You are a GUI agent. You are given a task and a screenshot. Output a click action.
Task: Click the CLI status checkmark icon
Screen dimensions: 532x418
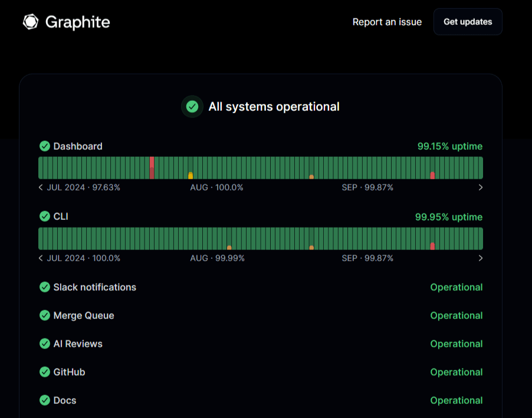(45, 216)
